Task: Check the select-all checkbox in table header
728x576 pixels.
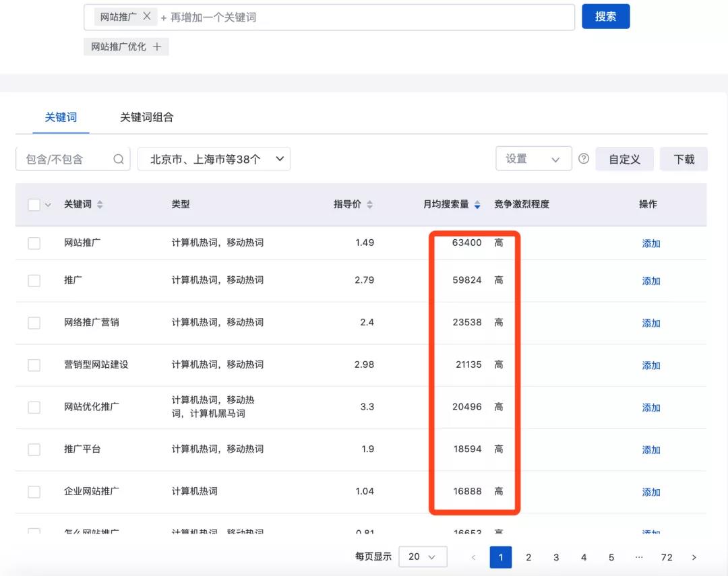Action: [34, 204]
